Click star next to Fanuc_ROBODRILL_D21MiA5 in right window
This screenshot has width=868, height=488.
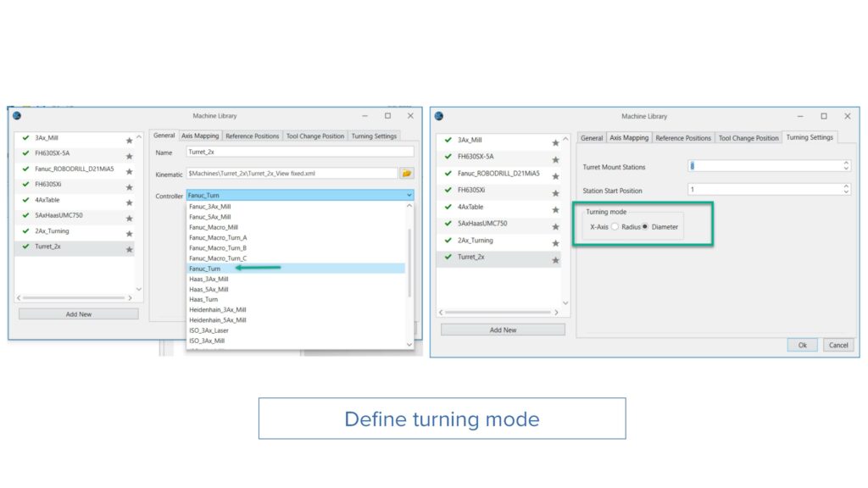(556, 176)
